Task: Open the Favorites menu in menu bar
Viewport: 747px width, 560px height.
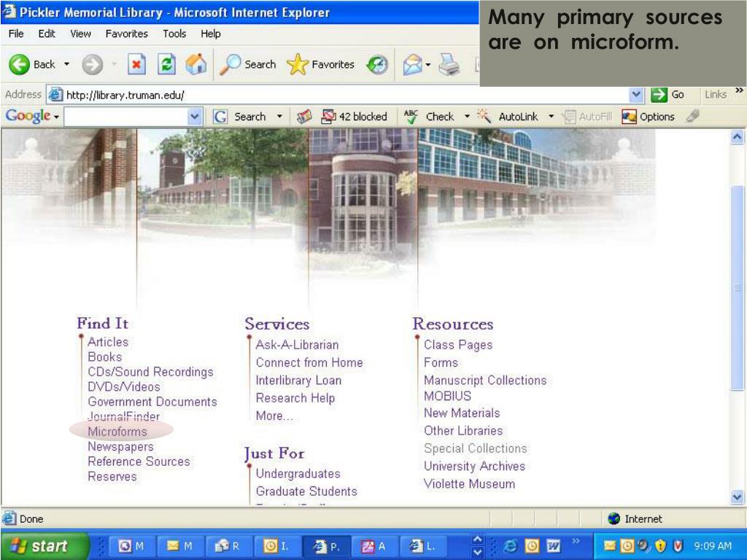Action: coord(127,34)
